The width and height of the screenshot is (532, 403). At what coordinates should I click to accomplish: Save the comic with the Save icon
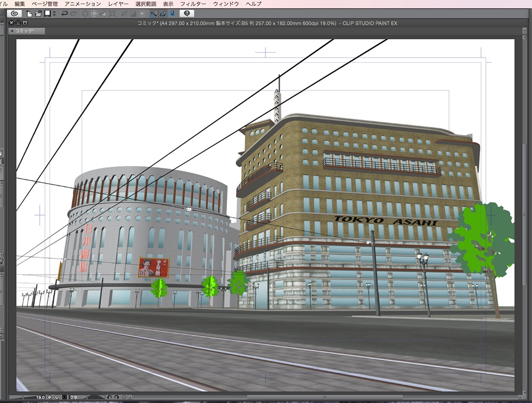click(x=47, y=14)
